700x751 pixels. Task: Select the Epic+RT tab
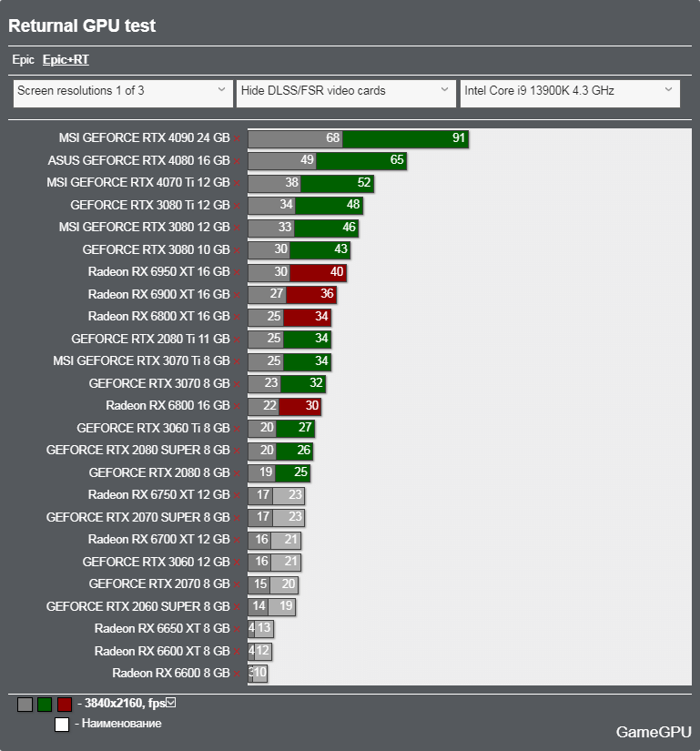[66, 60]
